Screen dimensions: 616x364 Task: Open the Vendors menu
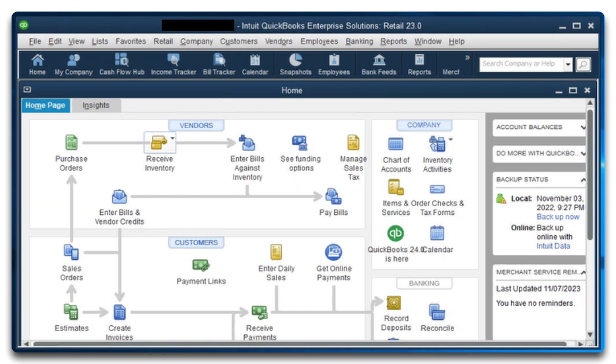click(279, 41)
